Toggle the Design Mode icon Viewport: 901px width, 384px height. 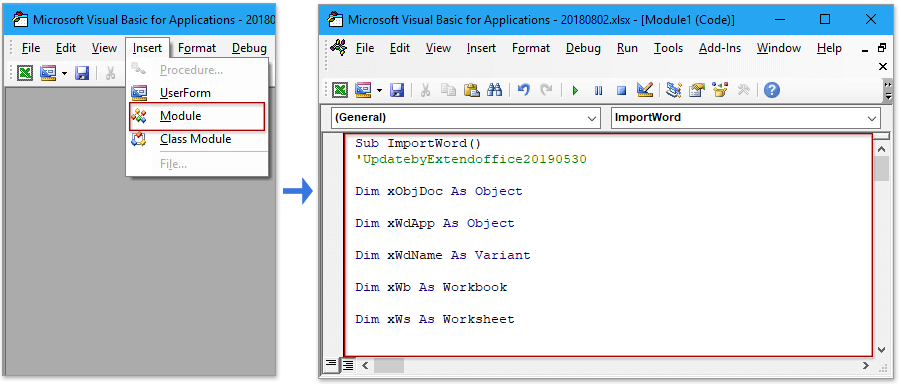pyautogui.click(x=645, y=90)
